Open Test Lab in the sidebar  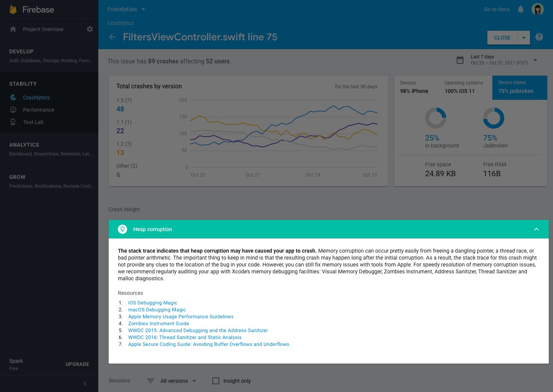tap(33, 122)
